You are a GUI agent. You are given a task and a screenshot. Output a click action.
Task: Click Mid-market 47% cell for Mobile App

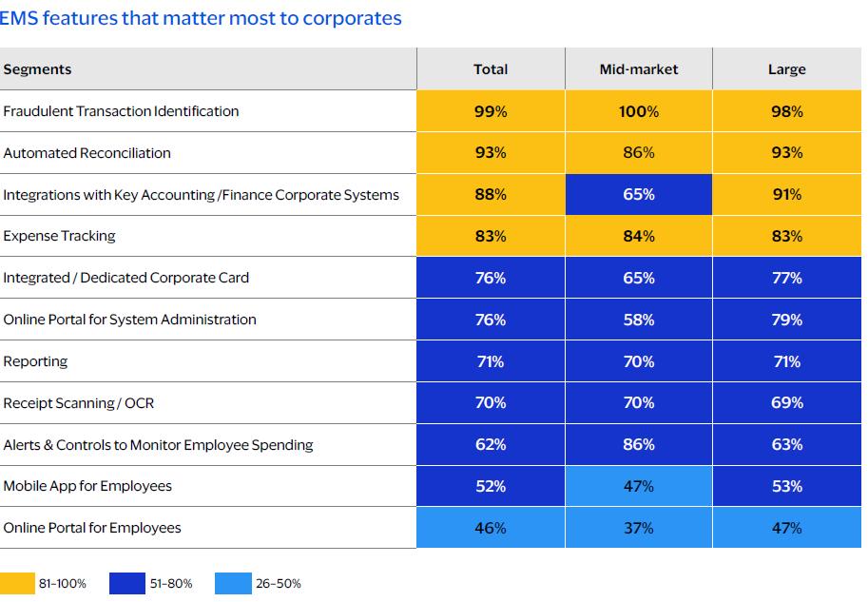pyautogui.click(x=639, y=486)
